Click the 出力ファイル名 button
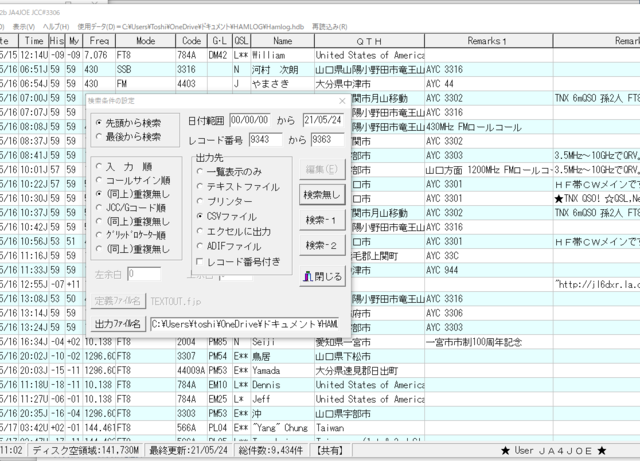The image size is (640, 461). tap(118, 324)
